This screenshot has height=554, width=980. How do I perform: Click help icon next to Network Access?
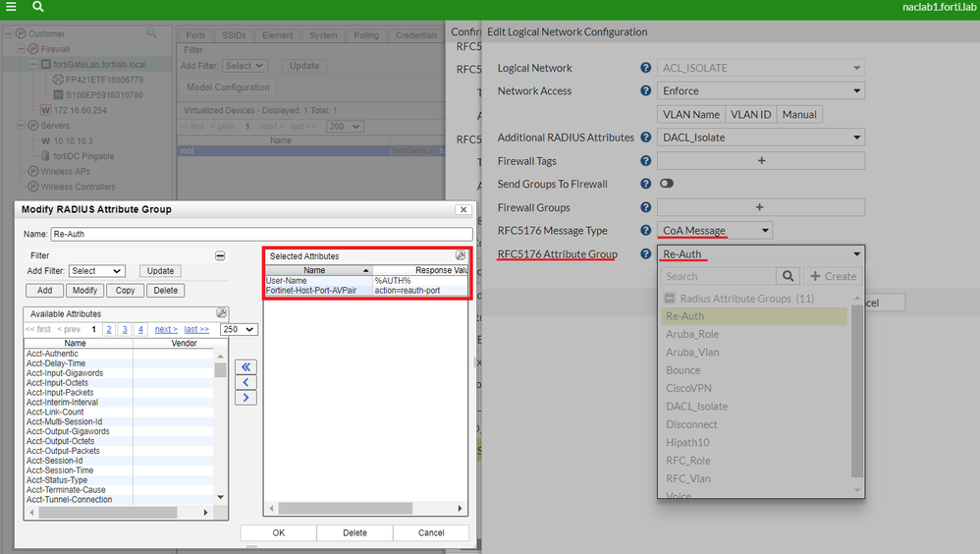pyautogui.click(x=645, y=91)
